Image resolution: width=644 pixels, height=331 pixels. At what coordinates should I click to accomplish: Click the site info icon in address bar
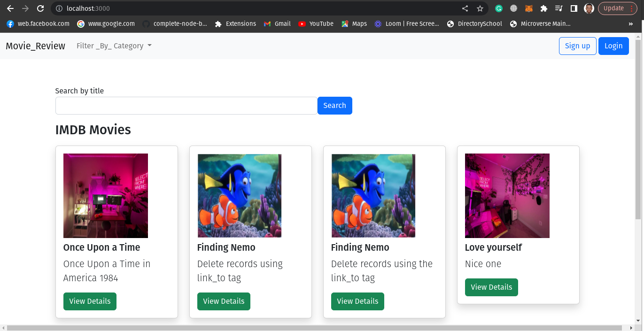pyautogui.click(x=59, y=8)
